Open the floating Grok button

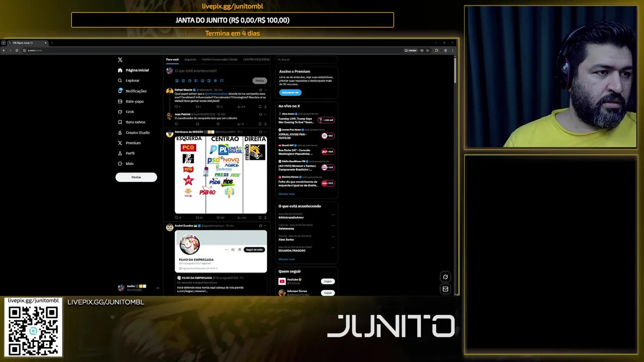(445, 277)
